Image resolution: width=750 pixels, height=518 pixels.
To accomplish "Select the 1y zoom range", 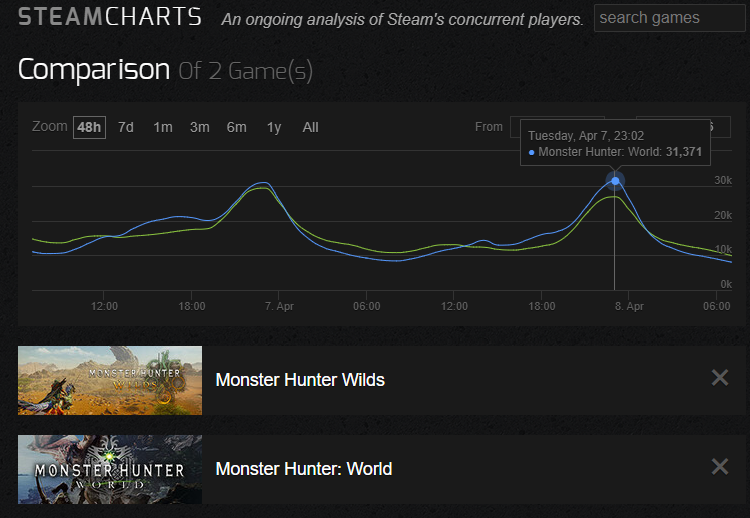I will pyautogui.click(x=273, y=127).
